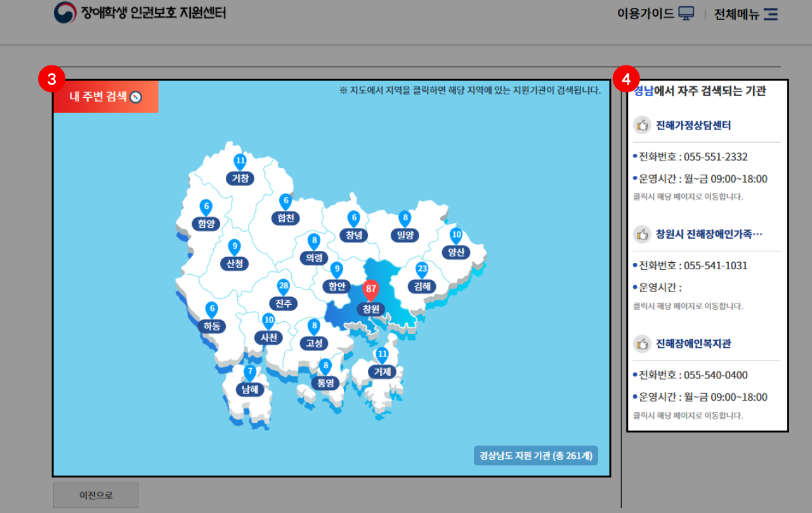This screenshot has height=513, width=812.
Task: Click the 하동 region pin
Action: (x=211, y=319)
